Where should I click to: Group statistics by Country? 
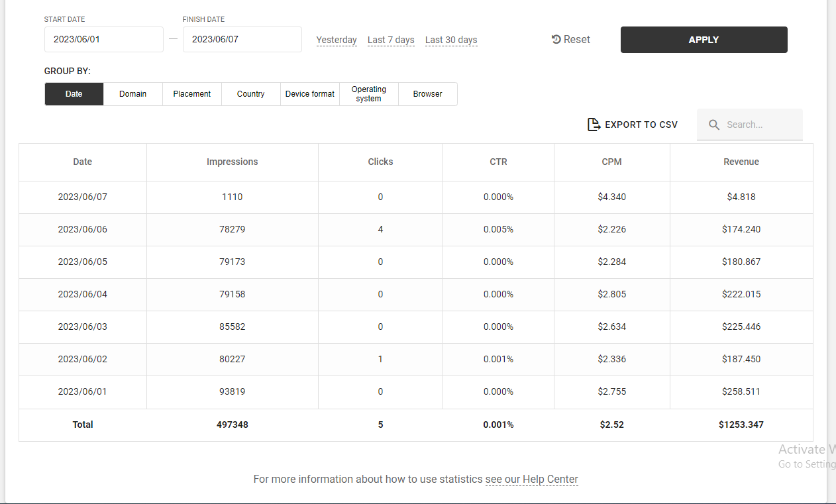(251, 94)
